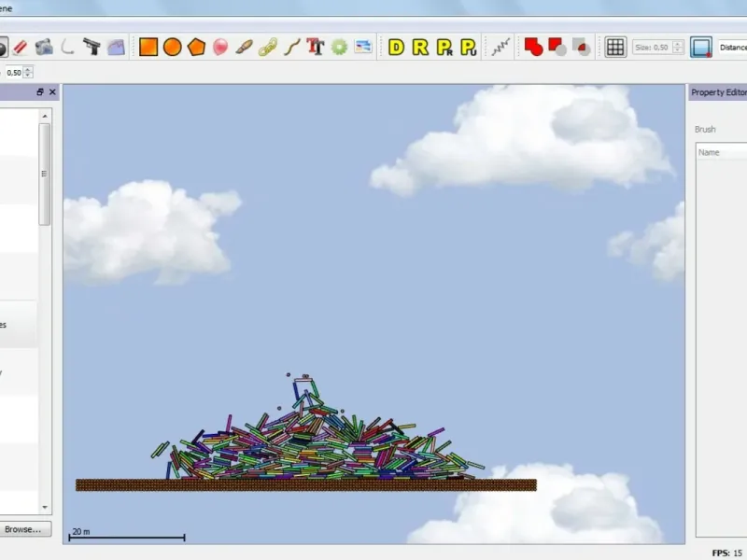Apply the shape subtract operation
The height and width of the screenshot is (560, 747).
coord(557,48)
